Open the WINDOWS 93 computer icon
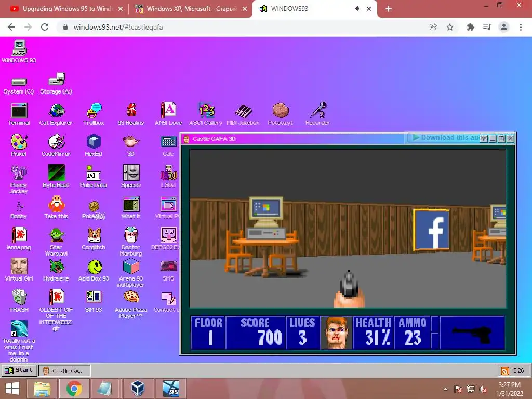The image size is (532, 399). pos(19,51)
